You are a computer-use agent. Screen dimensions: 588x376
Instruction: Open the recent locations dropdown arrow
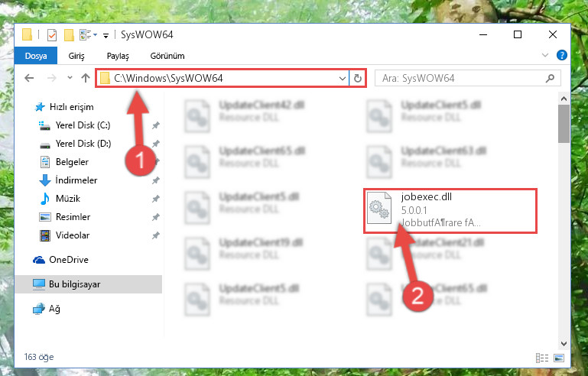point(70,78)
